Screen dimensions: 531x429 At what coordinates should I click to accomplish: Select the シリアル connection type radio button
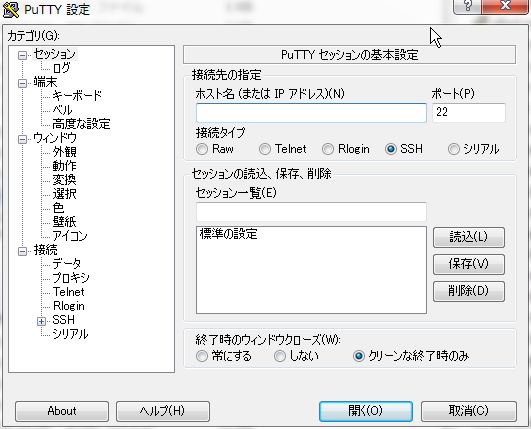(454, 149)
